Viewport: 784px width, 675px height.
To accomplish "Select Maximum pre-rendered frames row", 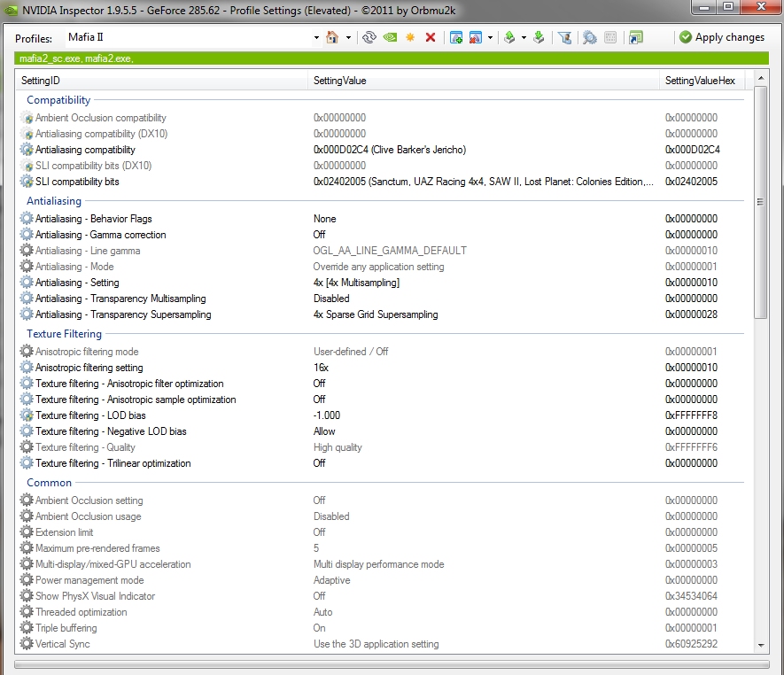I will coord(384,549).
